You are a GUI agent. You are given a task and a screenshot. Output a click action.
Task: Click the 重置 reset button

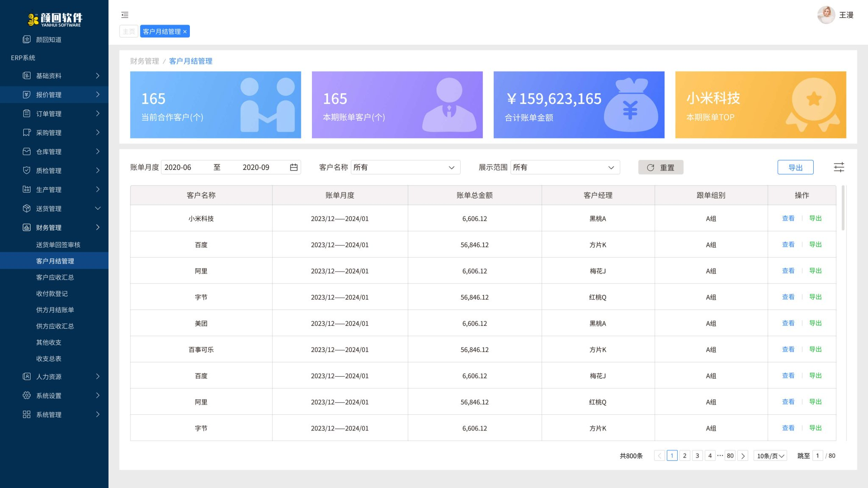661,167
